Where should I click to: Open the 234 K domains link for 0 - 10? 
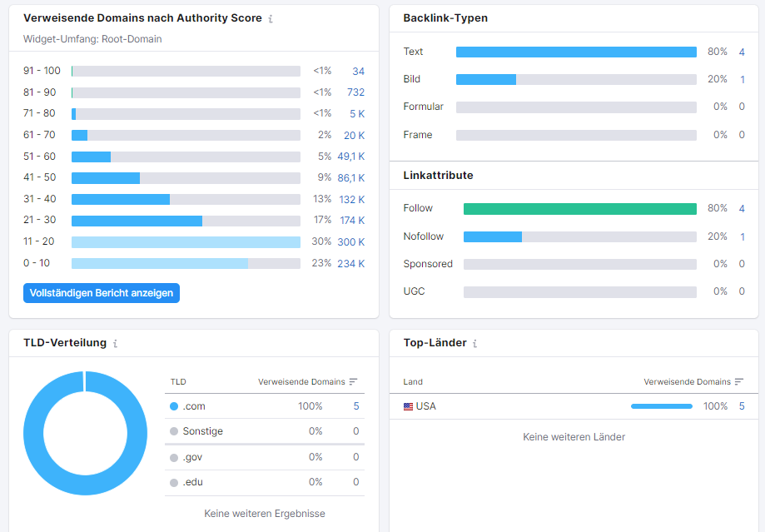click(351, 264)
